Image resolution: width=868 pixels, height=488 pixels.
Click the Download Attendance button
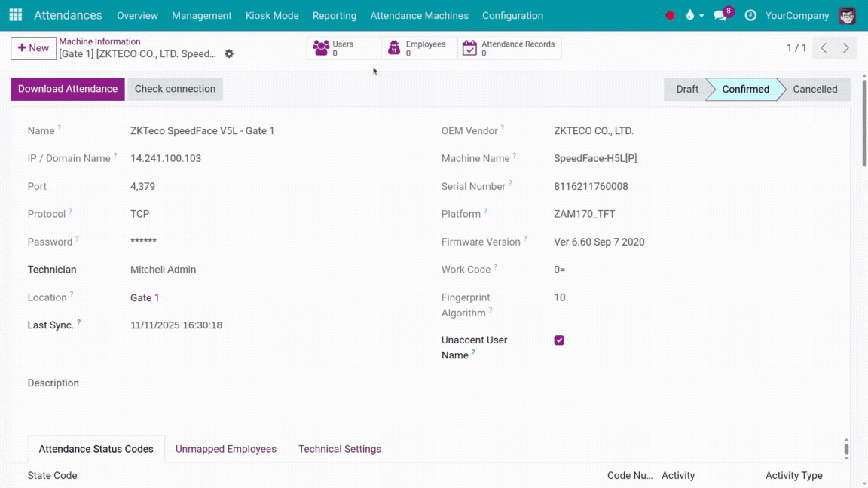(68, 89)
